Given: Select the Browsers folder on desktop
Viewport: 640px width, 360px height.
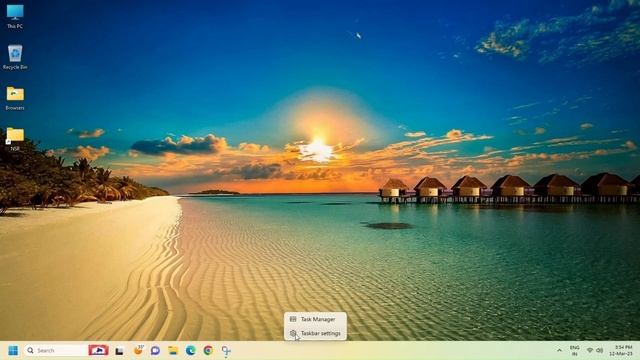Looking at the screenshot, I should (x=15, y=98).
